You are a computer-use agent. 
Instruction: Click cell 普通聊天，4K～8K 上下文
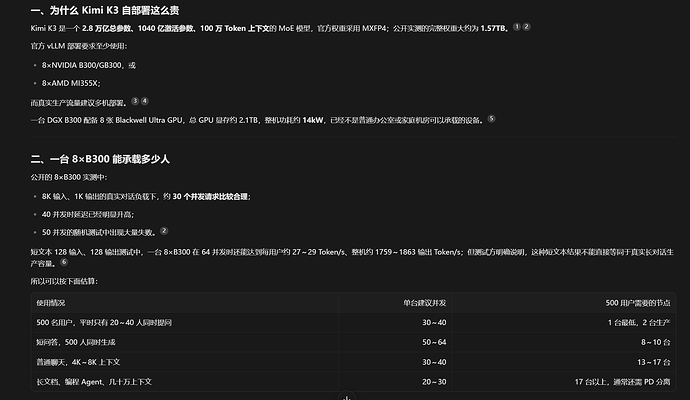pos(78,362)
